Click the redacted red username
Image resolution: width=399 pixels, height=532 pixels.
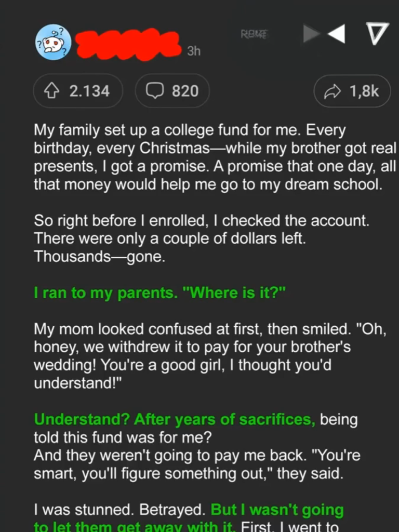pos(128,45)
